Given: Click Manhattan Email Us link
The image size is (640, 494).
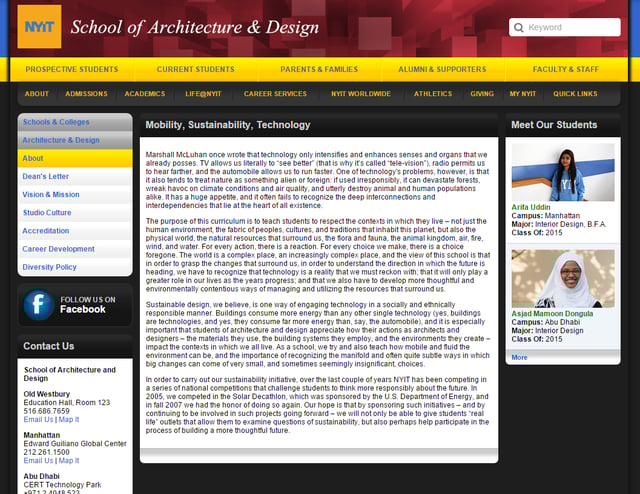Looking at the screenshot, I should pyautogui.click(x=38, y=461).
